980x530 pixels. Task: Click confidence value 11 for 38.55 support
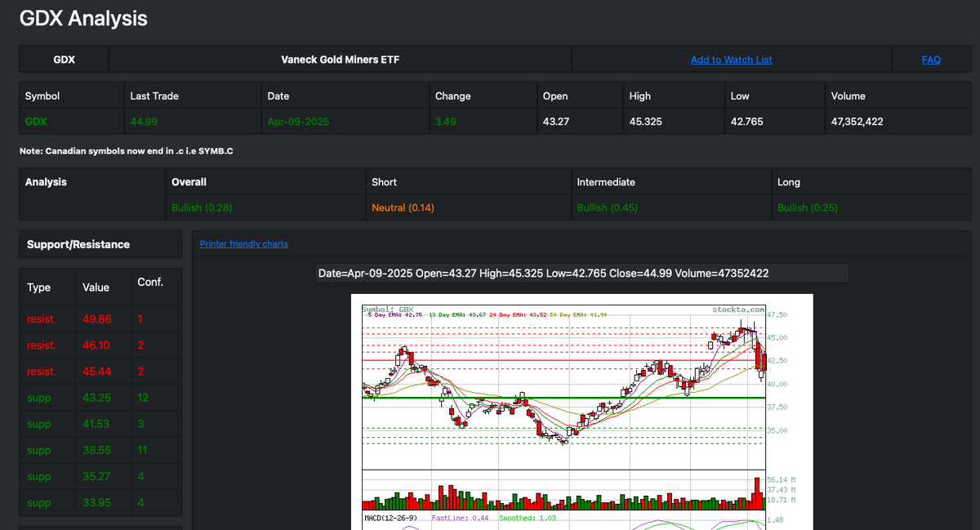point(143,450)
